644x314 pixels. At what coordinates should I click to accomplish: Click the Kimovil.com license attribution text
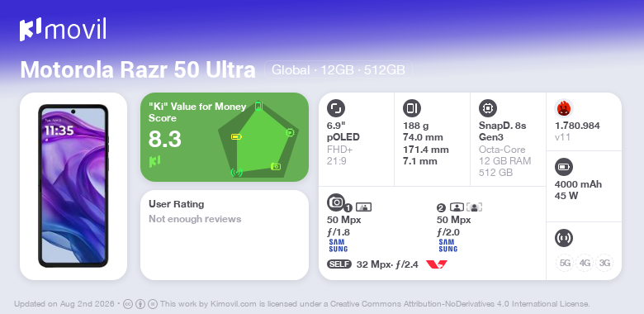pos(375,304)
